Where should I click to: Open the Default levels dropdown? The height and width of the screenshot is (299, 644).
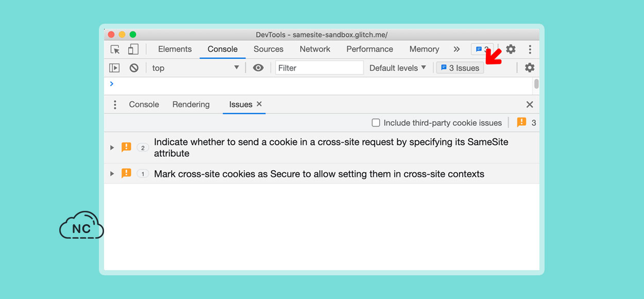398,68
